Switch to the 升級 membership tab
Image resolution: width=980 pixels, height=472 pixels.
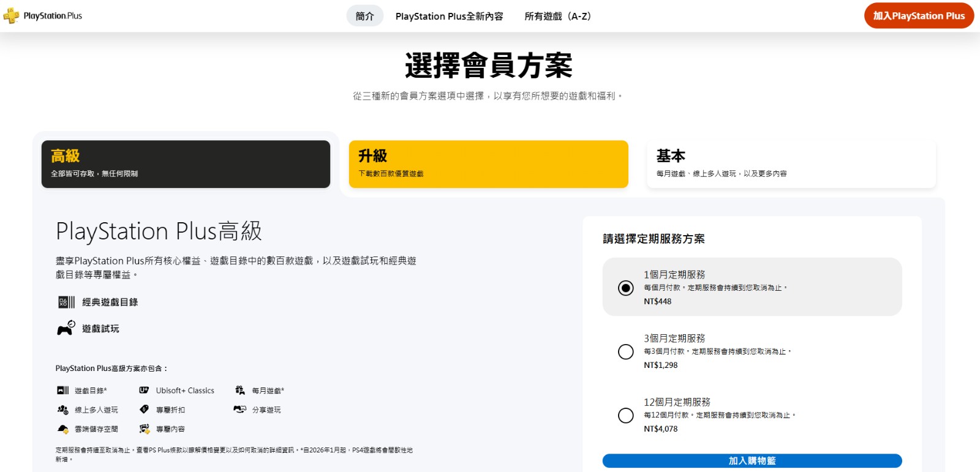click(489, 164)
